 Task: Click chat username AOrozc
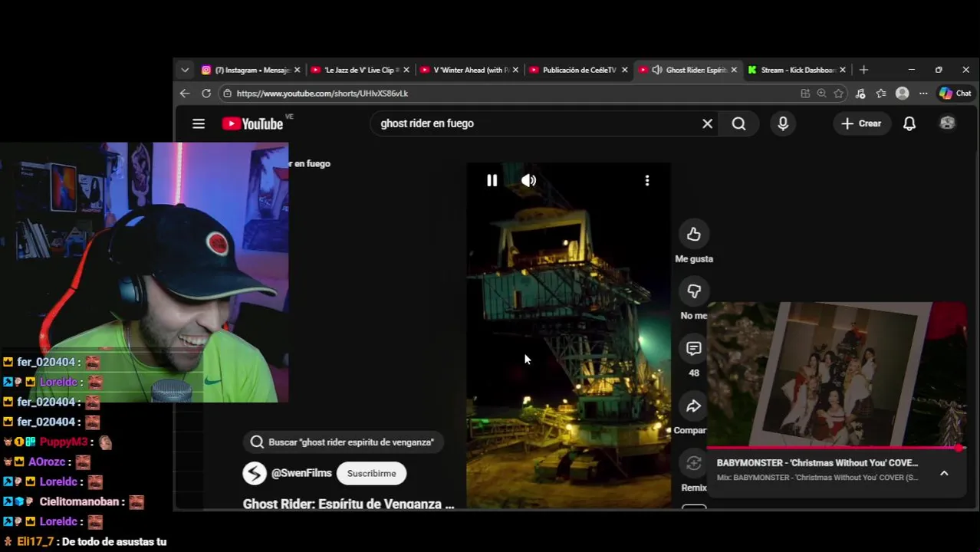click(47, 462)
